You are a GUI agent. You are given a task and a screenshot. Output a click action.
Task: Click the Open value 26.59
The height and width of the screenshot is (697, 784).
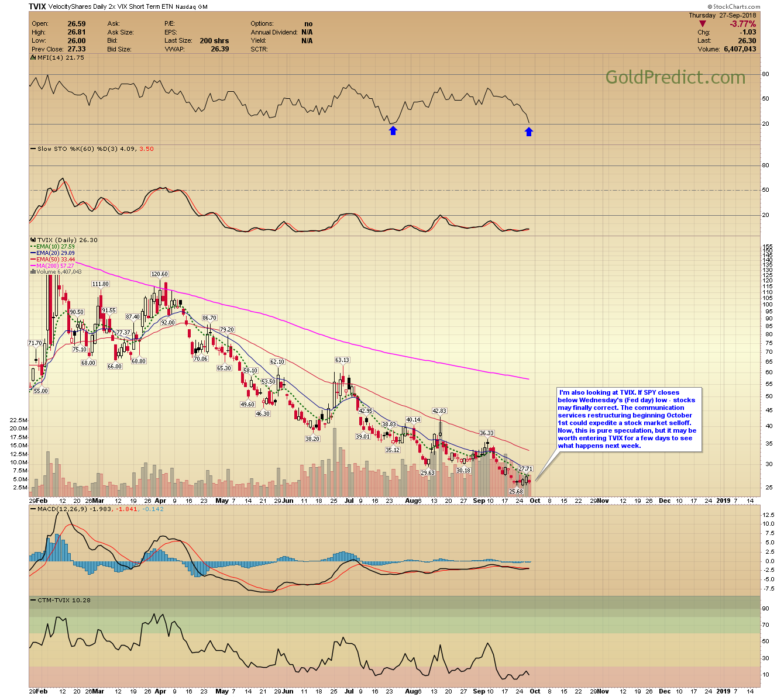point(77,24)
